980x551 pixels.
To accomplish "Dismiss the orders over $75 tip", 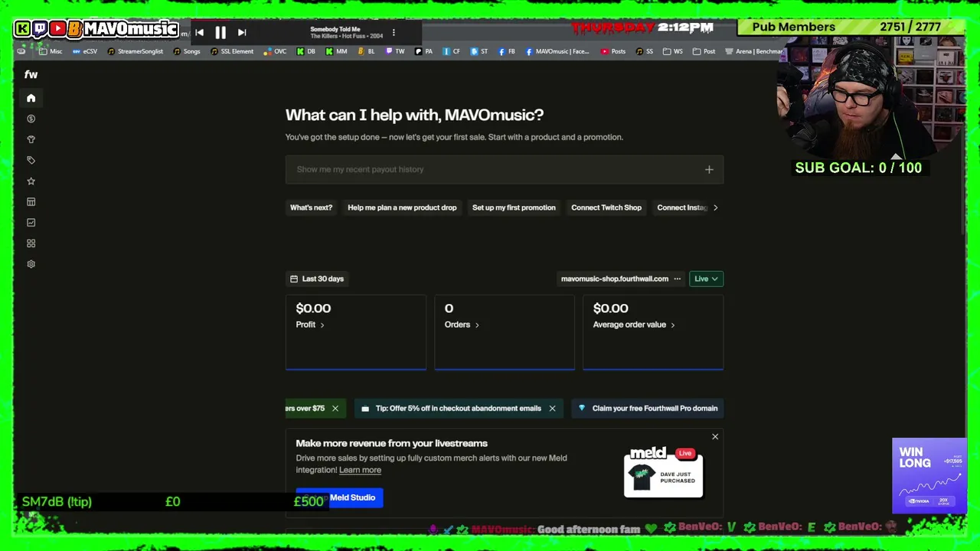I will point(335,409).
